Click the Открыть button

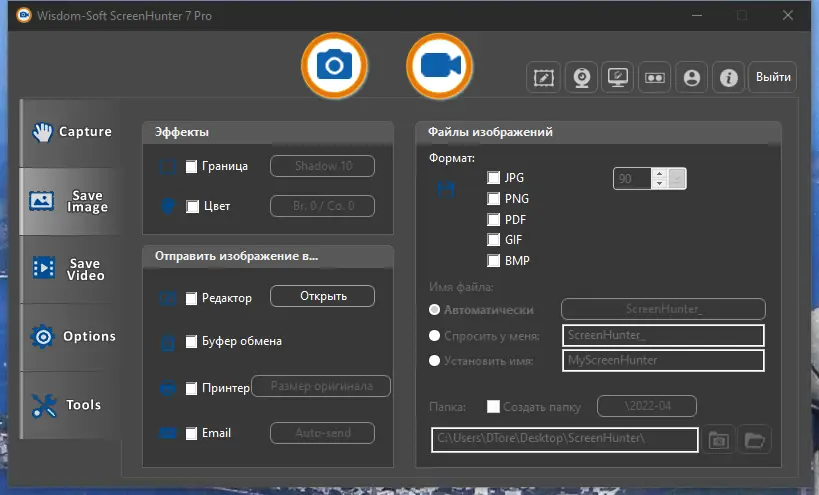322,296
